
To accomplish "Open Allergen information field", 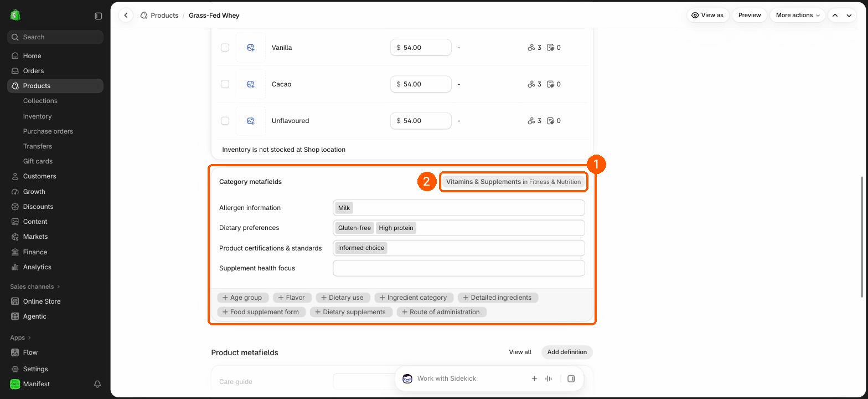I will click(459, 208).
